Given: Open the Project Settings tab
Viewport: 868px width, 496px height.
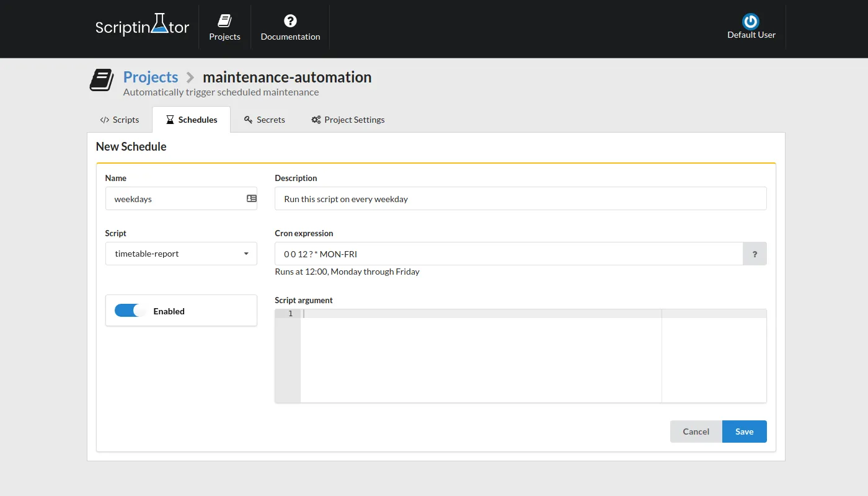Looking at the screenshot, I should click(x=348, y=120).
